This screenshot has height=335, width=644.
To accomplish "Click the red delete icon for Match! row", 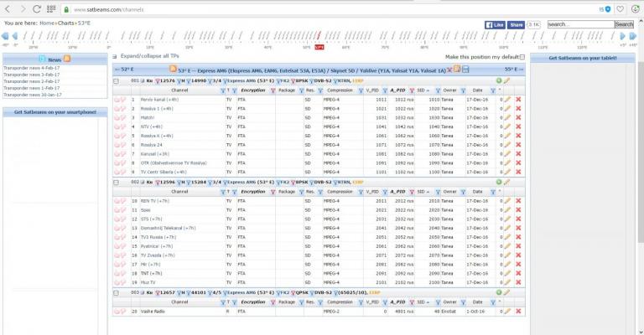I will point(518,117).
